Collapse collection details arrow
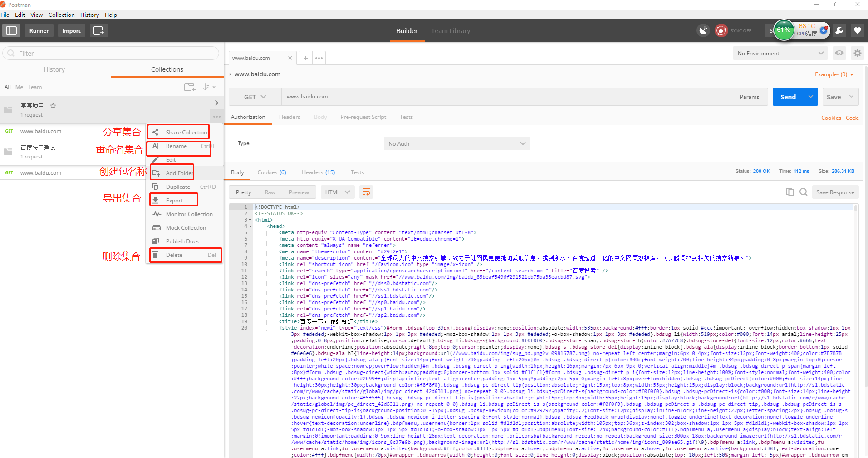Image resolution: width=868 pixels, height=458 pixels. (216, 103)
